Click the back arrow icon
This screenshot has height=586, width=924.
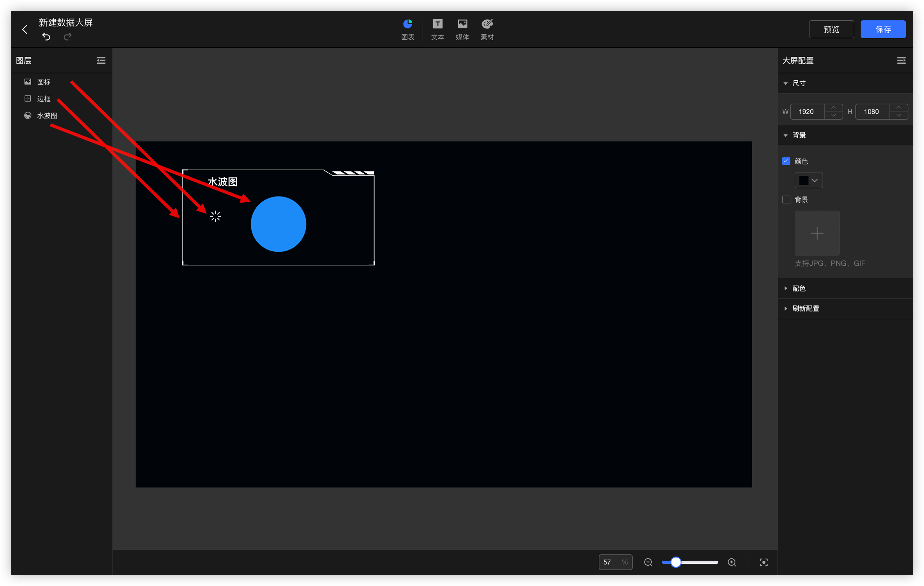25,29
